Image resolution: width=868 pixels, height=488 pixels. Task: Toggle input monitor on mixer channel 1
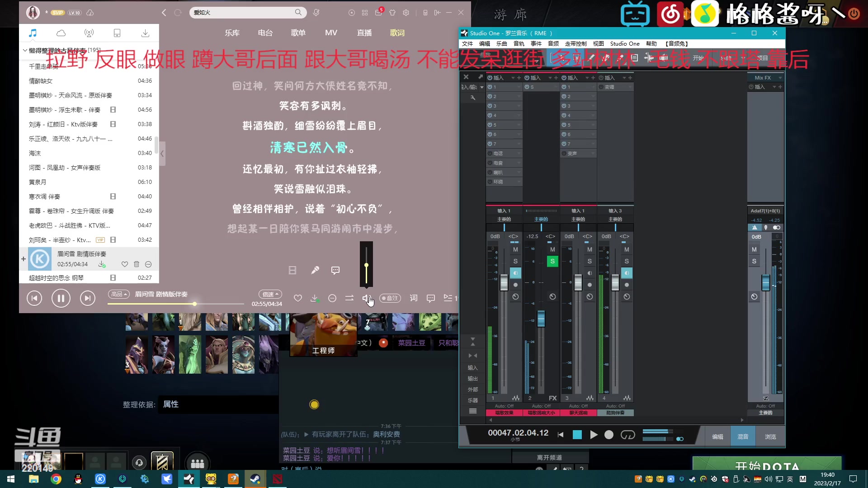pos(515,273)
